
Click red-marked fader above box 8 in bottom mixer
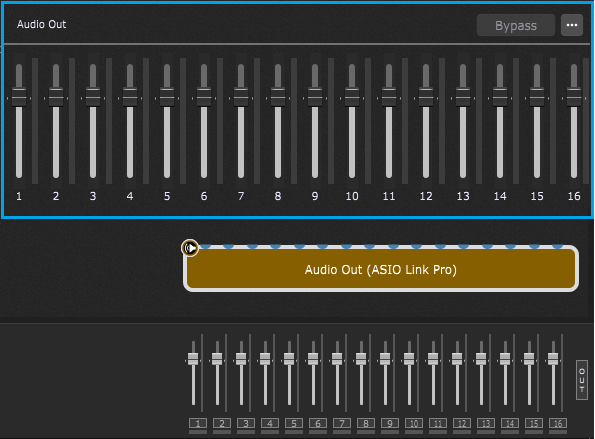(361, 359)
